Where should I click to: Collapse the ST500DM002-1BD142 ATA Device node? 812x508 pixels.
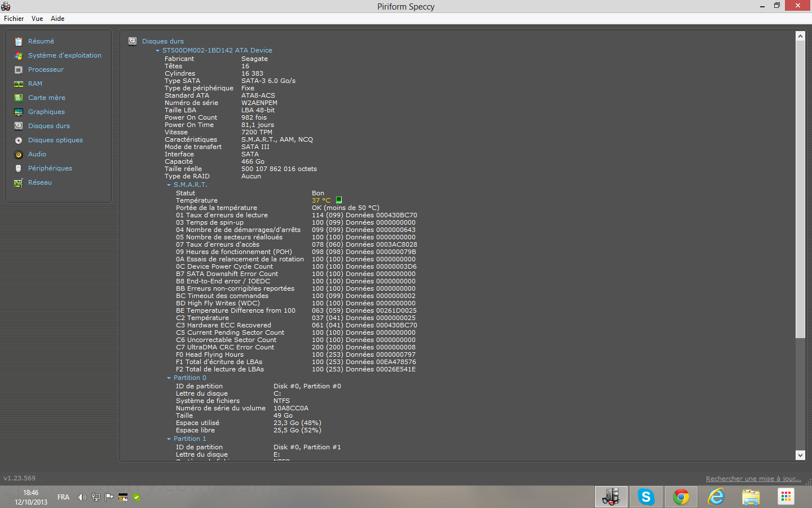158,51
